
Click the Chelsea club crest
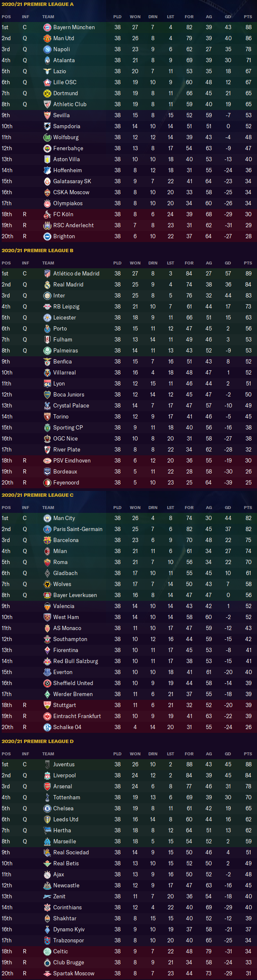pyautogui.click(x=47, y=808)
